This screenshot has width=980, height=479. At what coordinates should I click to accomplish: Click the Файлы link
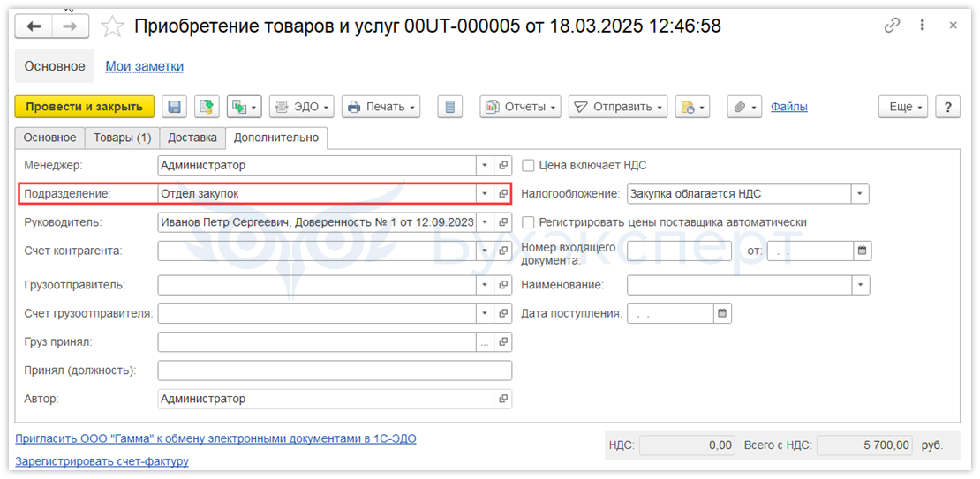pos(788,107)
